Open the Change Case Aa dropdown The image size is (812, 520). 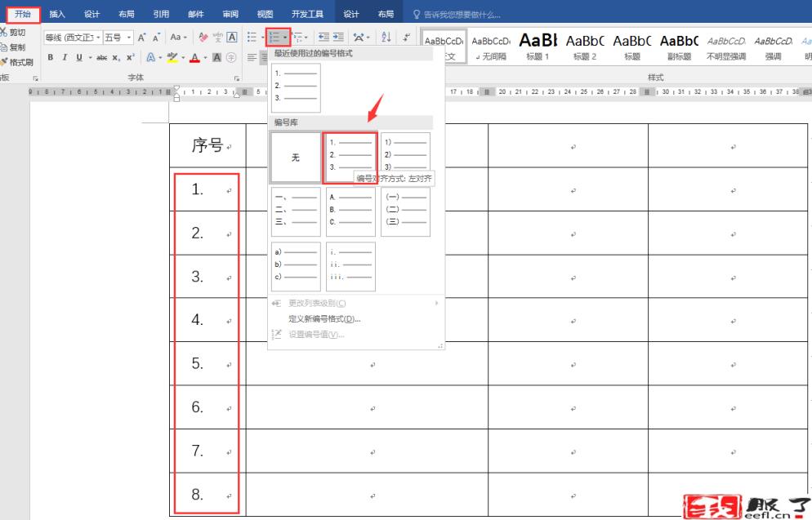178,38
